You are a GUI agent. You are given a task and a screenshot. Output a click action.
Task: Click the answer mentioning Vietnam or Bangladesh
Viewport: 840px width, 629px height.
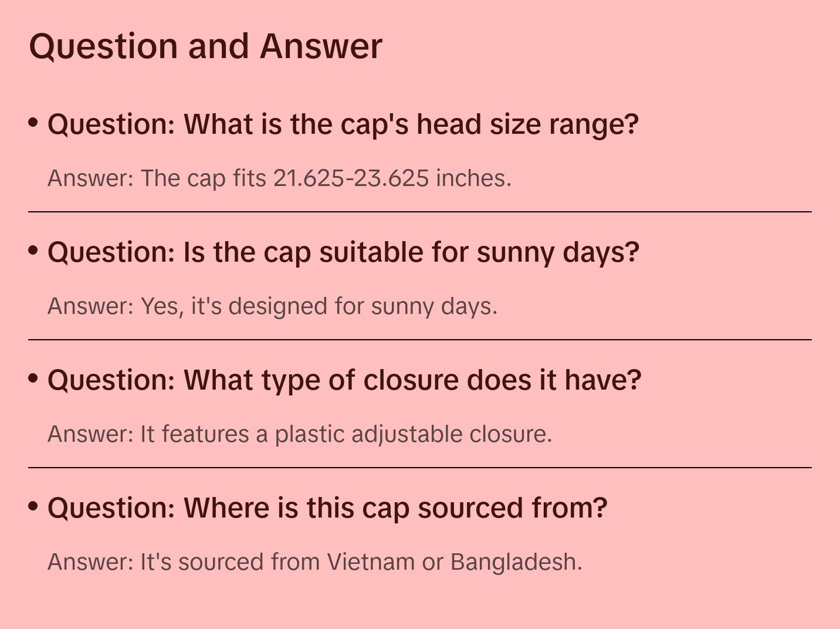pos(314,562)
